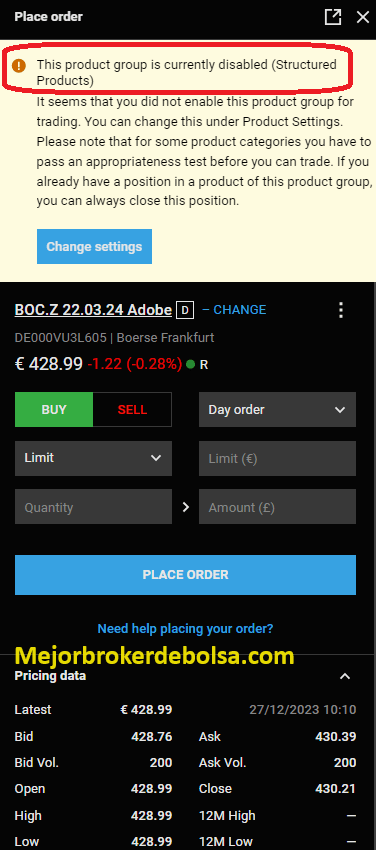Click the PLACE ORDER button

click(x=185, y=575)
